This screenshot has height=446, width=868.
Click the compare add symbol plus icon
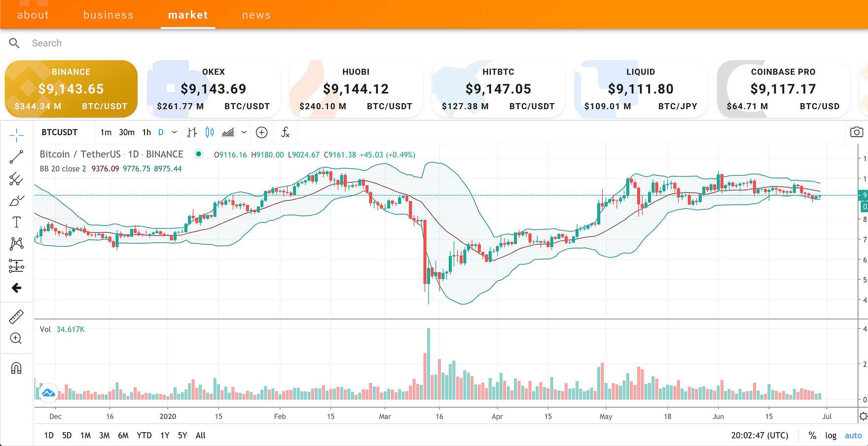pyautogui.click(x=262, y=132)
